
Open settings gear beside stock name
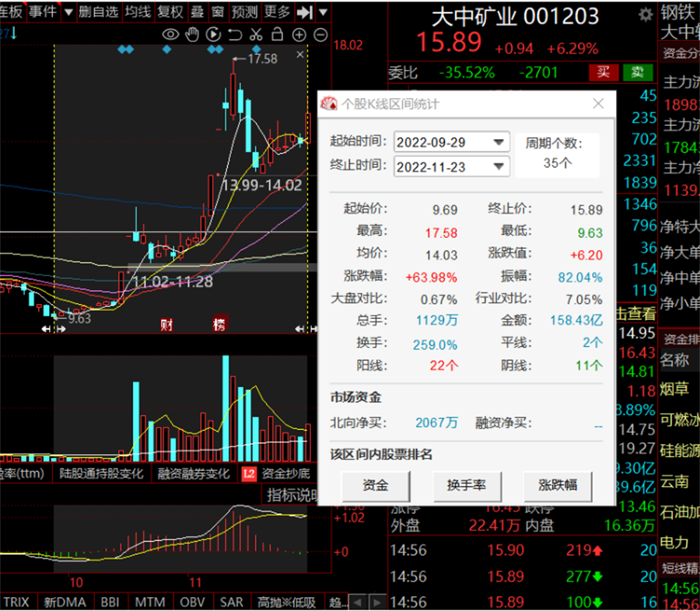[x=646, y=15]
